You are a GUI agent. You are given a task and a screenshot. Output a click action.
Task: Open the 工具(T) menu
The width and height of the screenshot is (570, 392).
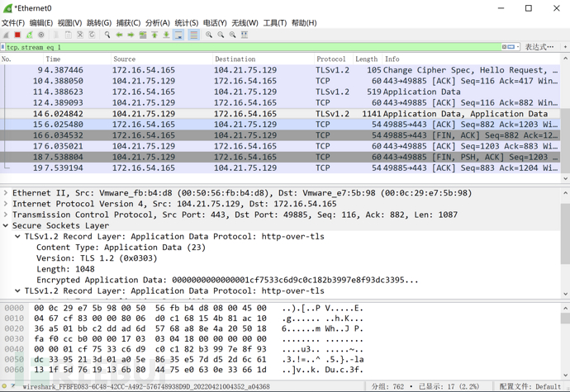coord(275,23)
